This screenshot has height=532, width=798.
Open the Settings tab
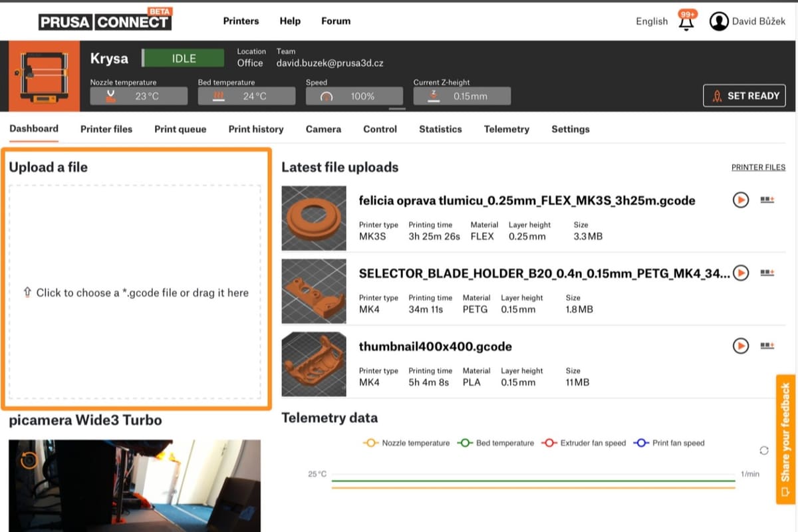pos(571,129)
